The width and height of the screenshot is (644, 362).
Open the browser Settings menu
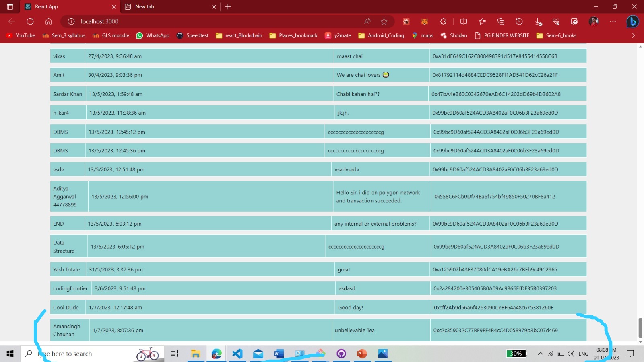[x=613, y=21]
